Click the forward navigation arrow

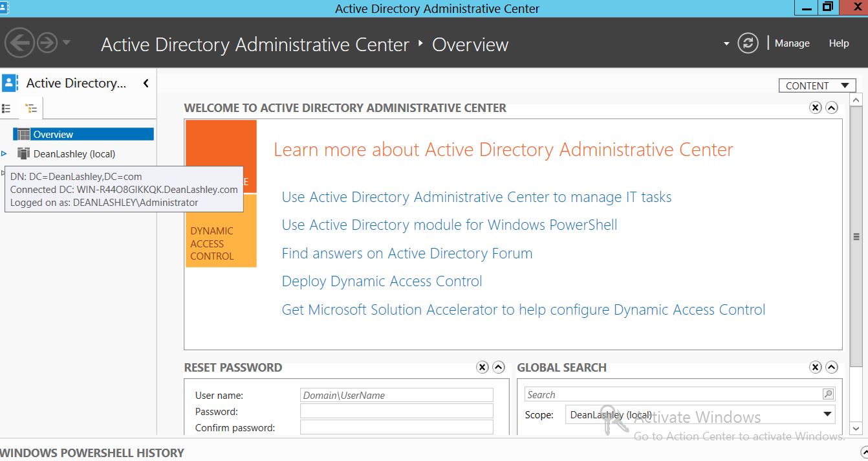click(47, 43)
